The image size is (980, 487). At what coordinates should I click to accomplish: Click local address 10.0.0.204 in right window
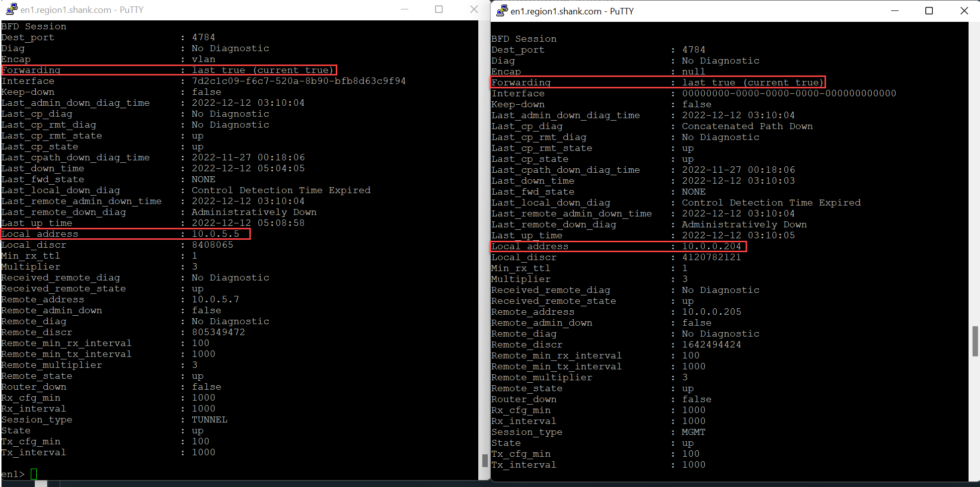point(711,246)
